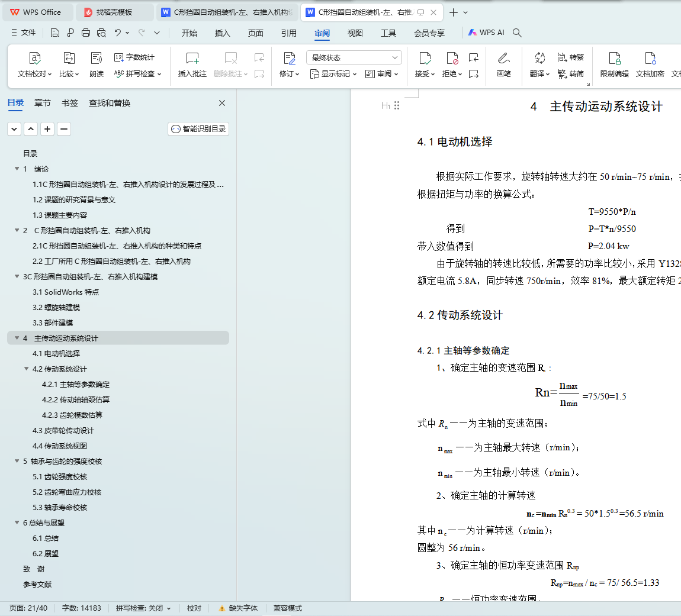This screenshot has height=616, width=681.
Task: Click the 智能识别目录 button
Action: (198, 129)
